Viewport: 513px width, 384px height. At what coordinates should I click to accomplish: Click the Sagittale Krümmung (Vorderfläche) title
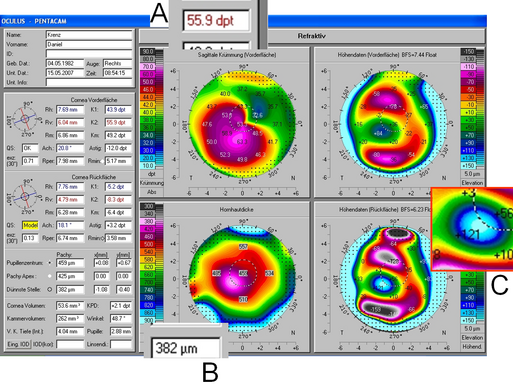237,55
